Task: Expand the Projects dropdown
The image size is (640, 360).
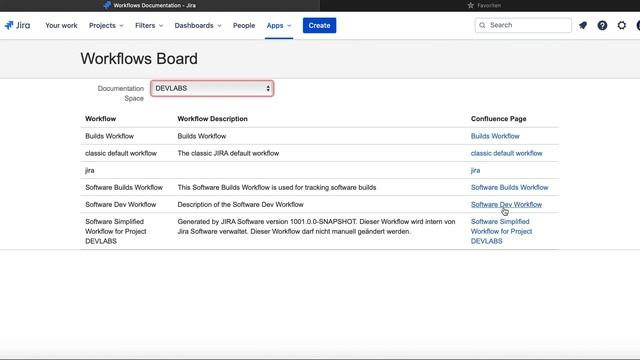Action: click(106, 25)
